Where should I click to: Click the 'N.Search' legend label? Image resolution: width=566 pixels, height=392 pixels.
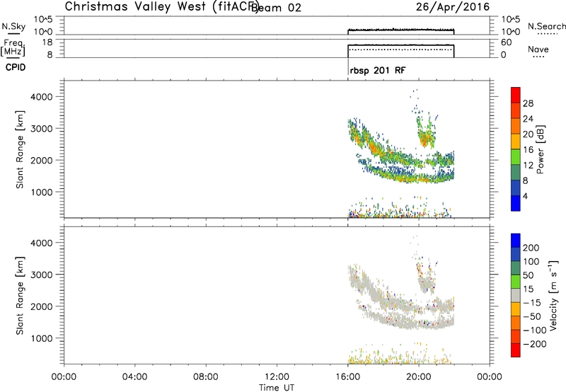(546, 26)
